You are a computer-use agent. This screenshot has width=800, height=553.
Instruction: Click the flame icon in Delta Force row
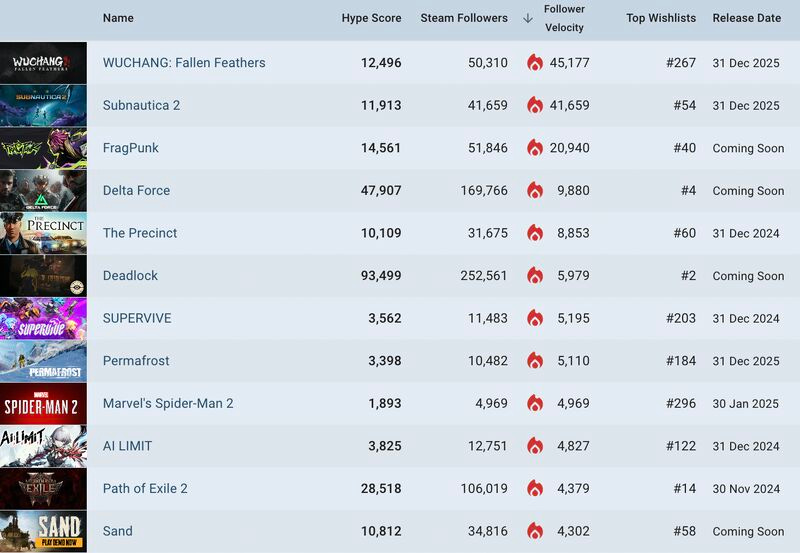[535, 190]
